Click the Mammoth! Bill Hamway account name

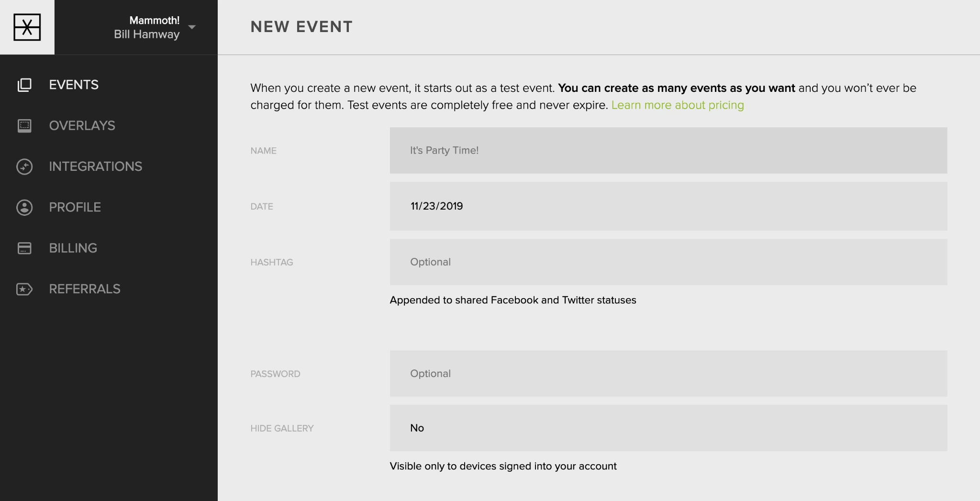pyautogui.click(x=146, y=27)
